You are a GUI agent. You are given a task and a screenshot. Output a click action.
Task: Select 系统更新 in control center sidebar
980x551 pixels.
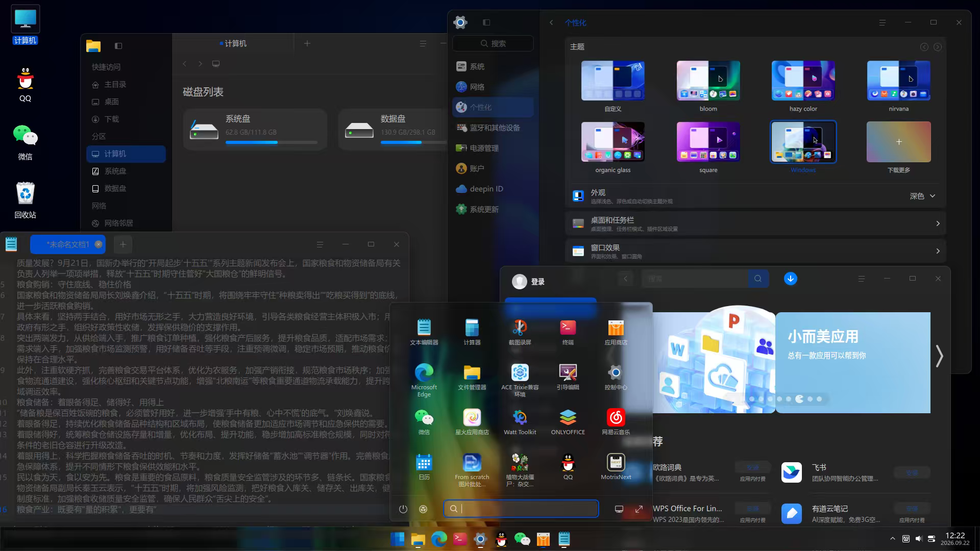click(x=493, y=209)
